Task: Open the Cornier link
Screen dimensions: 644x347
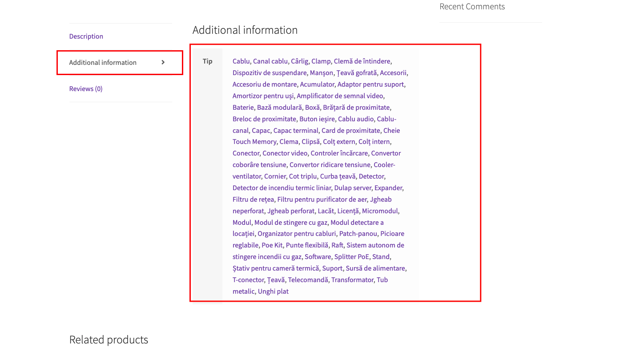Action: coord(275,176)
